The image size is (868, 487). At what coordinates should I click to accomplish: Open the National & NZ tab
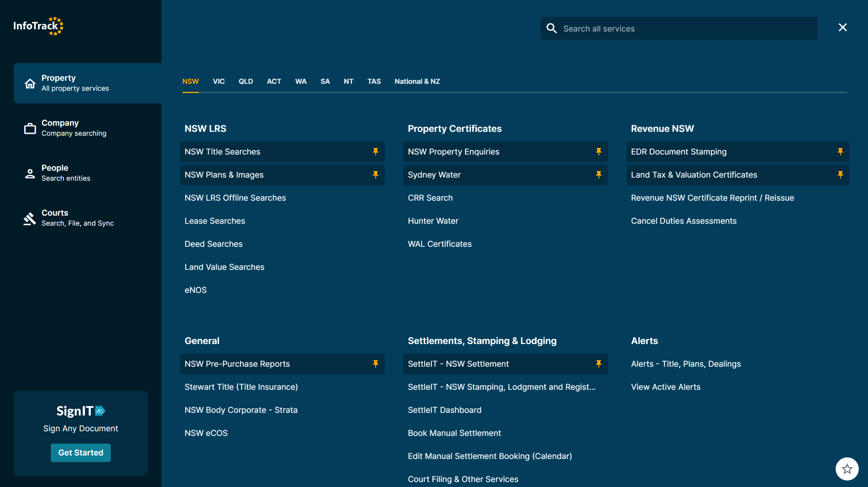coord(417,81)
